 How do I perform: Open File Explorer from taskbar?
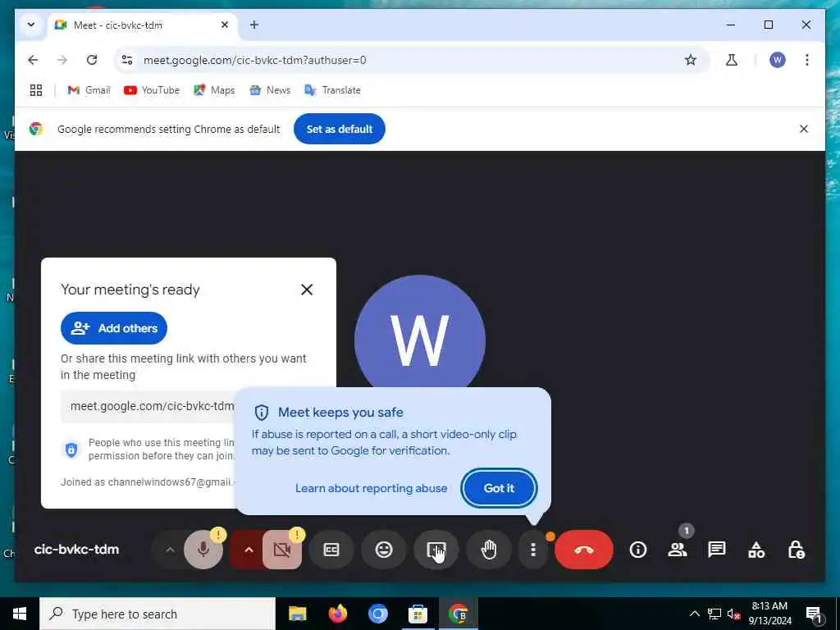click(x=297, y=614)
